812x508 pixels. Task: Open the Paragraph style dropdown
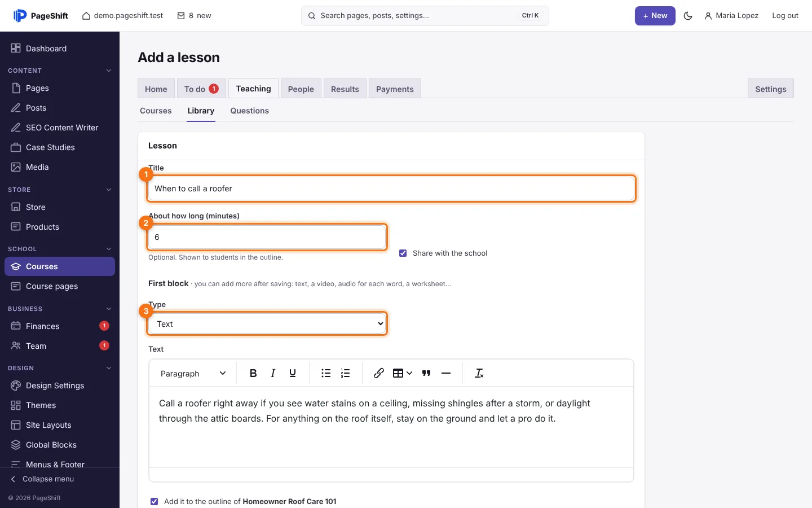click(193, 373)
